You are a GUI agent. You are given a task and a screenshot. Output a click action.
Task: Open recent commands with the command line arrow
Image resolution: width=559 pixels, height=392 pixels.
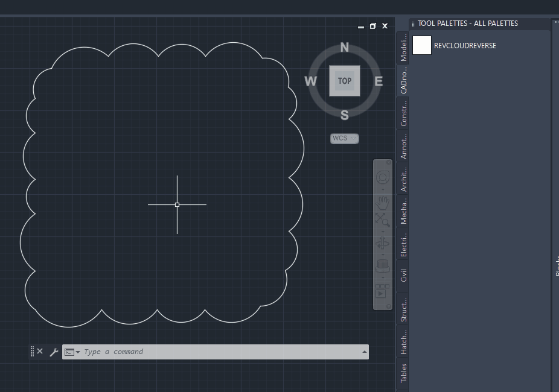pyautogui.click(x=363, y=352)
